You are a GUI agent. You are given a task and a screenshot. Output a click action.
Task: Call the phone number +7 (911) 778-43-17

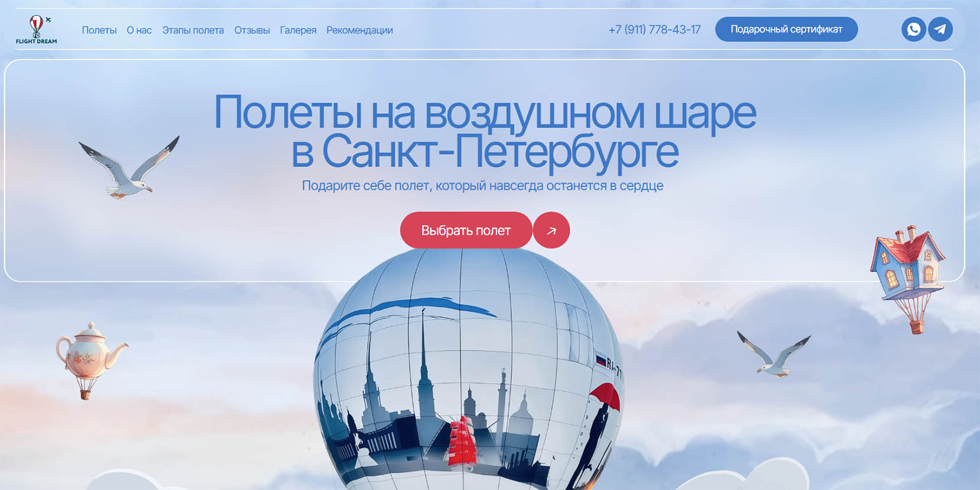coord(655,30)
